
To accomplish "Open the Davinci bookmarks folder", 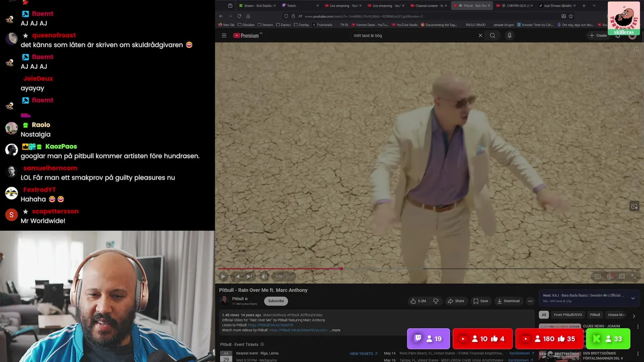I will click(284, 25).
